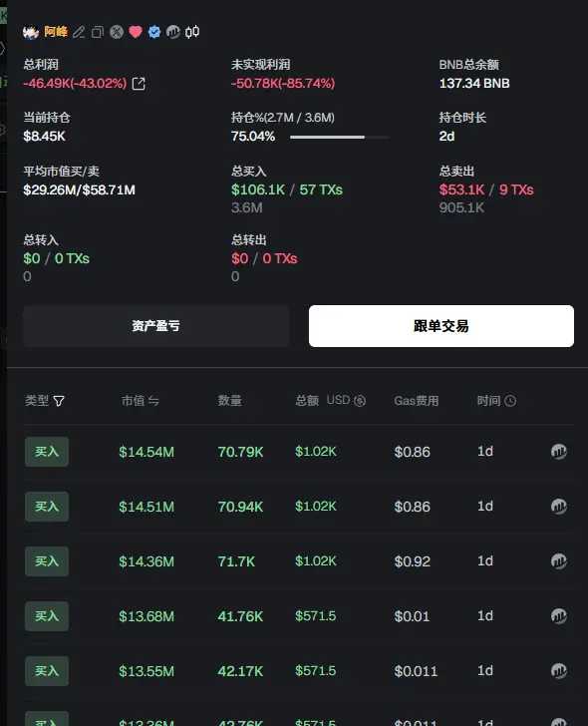Viewport: 588px width, 726px height.
Task: Switch to the 资产盈亏 tab
Action: tap(155, 326)
